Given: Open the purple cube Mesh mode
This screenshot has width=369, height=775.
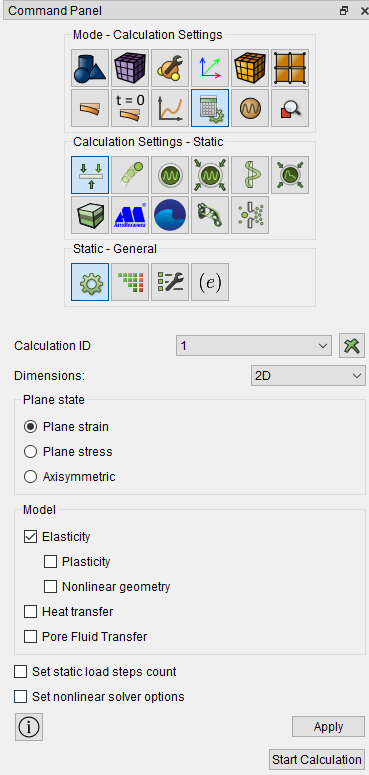Looking at the screenshot, I should 130,68.
